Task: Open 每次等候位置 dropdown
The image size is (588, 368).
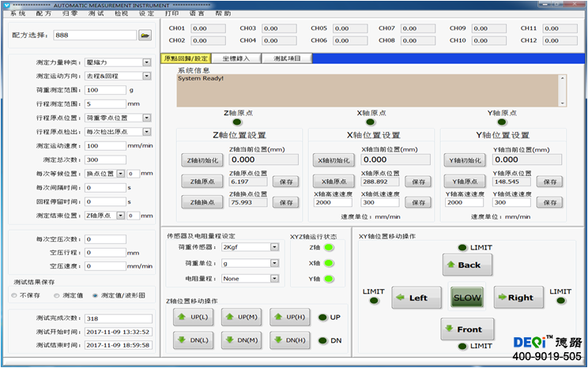Action: tap(120, 174)
